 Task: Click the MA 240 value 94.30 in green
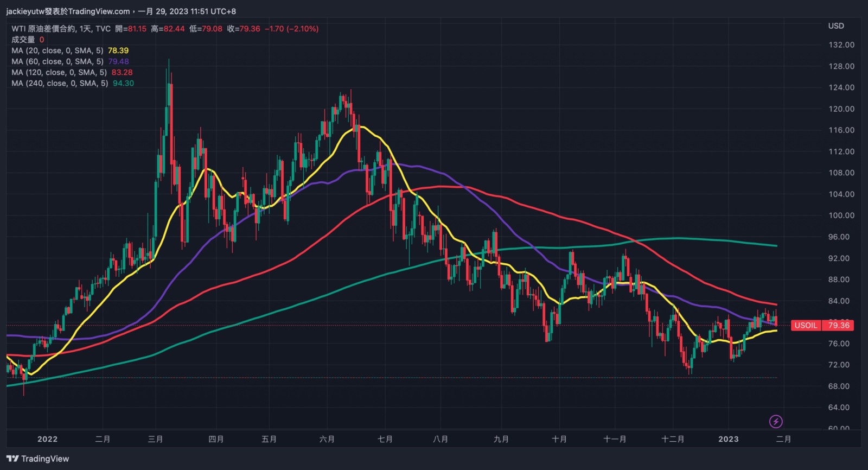[123, 83]
